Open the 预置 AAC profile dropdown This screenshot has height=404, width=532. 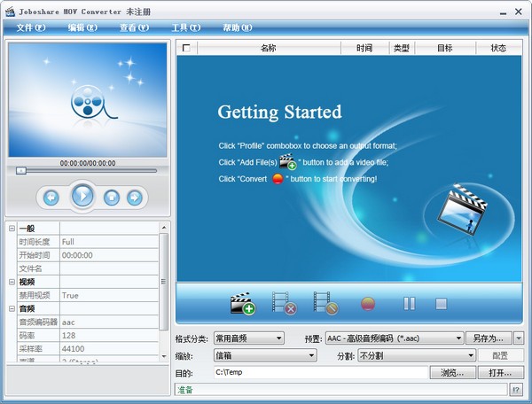(x=394, y=338)
